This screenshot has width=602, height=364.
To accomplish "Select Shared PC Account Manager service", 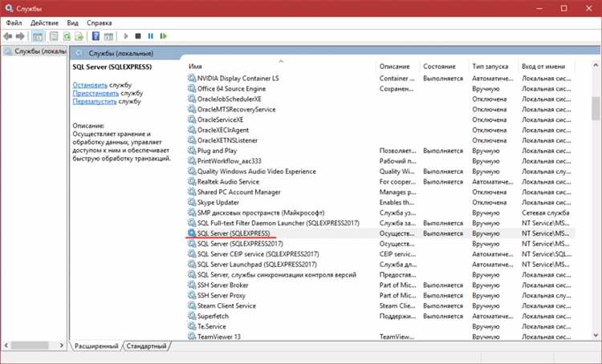I will [380, 192].
